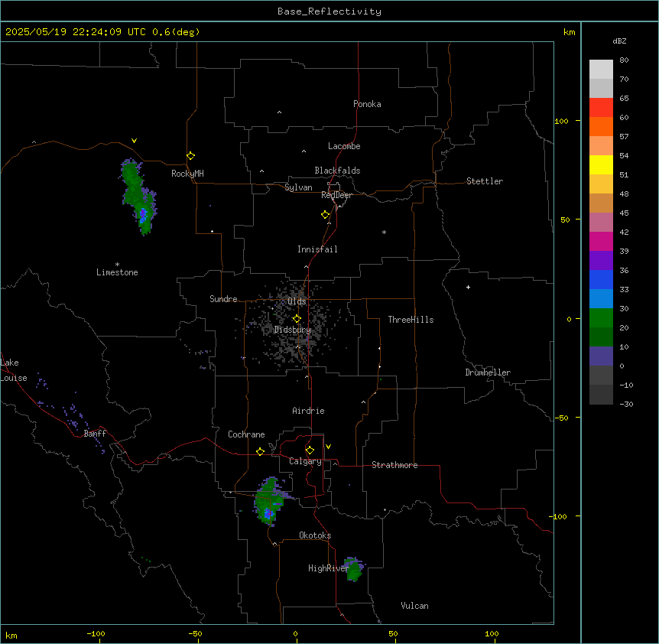Select the Blackfalds label
Screen dimensions: 659x644
pos(337,171)
